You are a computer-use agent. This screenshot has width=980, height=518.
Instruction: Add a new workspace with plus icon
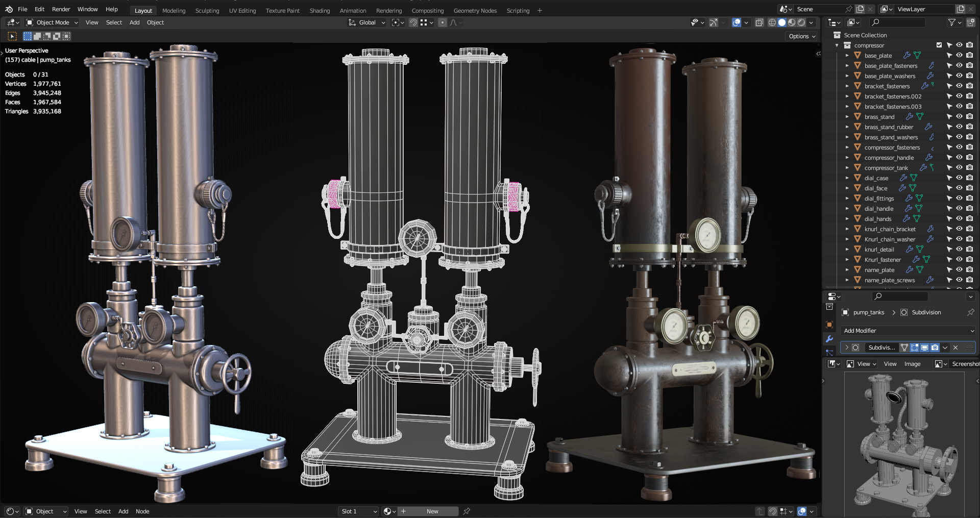click(540, 11)
